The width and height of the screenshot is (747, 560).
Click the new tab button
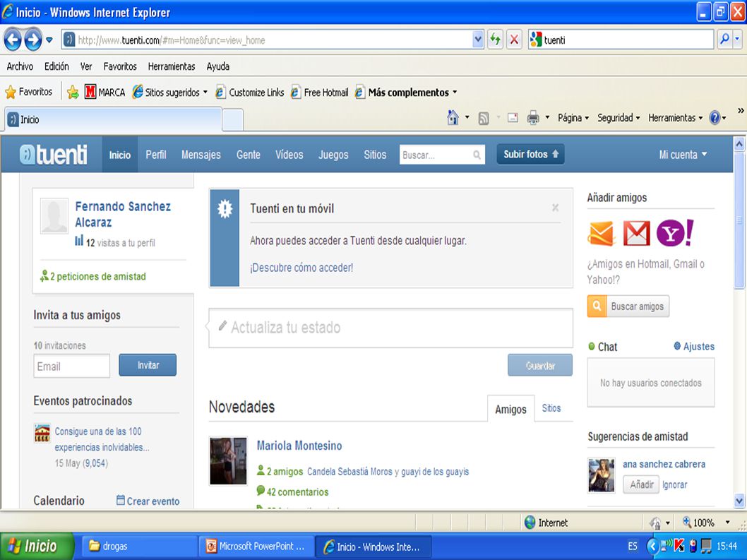(x=233, y=119)
